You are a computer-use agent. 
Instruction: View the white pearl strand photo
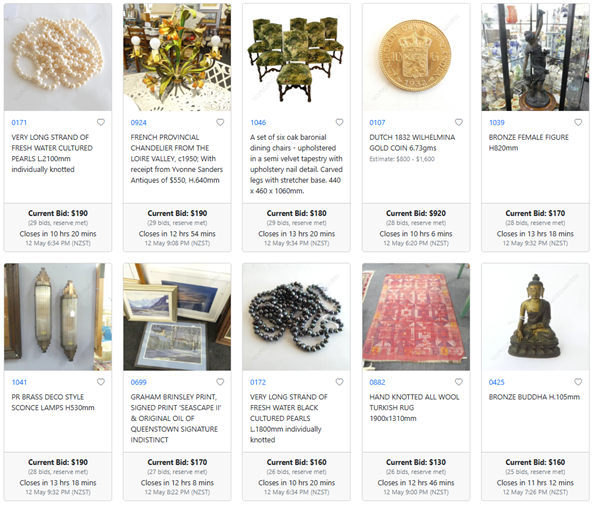tap(58, 57)
